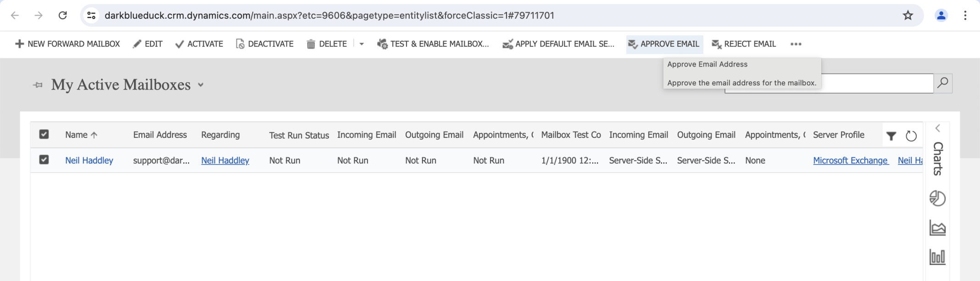Click the magnifier search button
This screenshot has width=980, height=281.
[x=943, y=84]
